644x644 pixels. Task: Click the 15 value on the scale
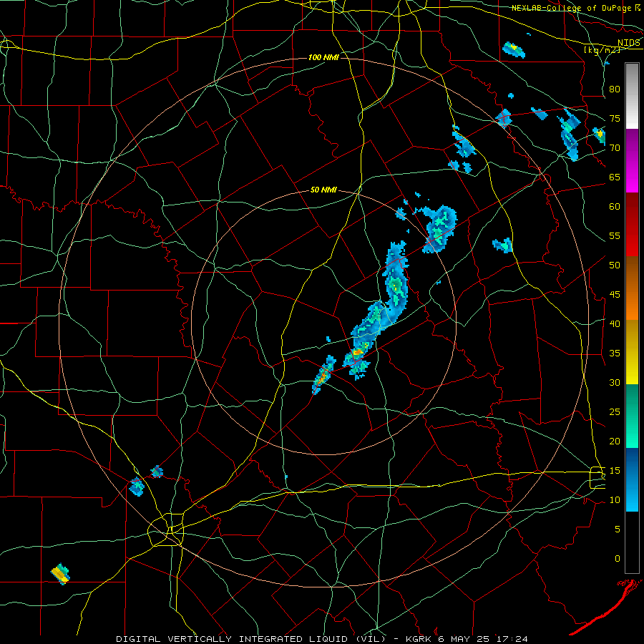click(615, 470)
